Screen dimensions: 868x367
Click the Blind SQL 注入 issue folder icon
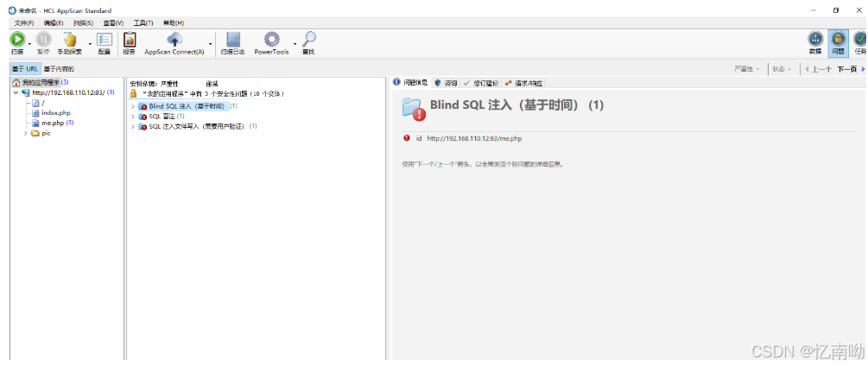[x=143, y=106]
